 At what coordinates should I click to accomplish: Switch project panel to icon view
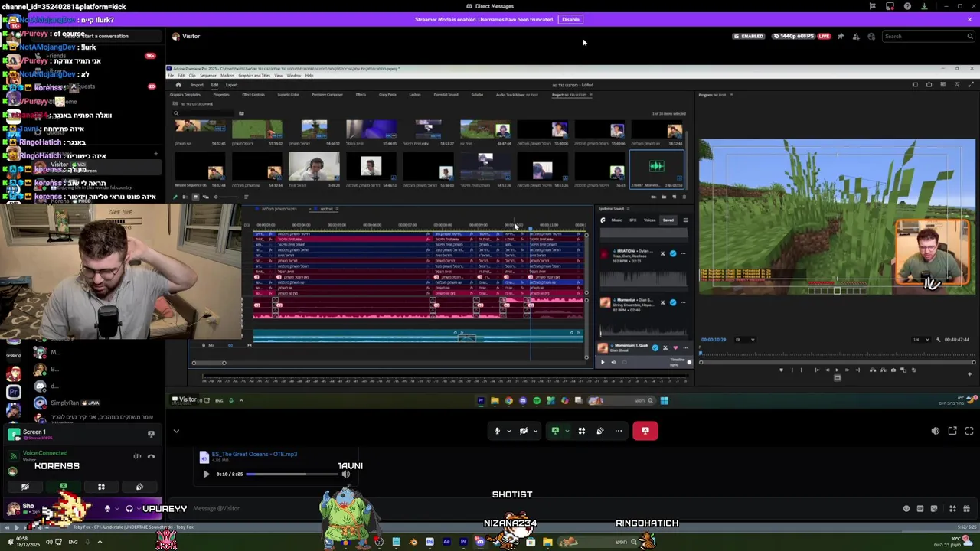[195, 197]
